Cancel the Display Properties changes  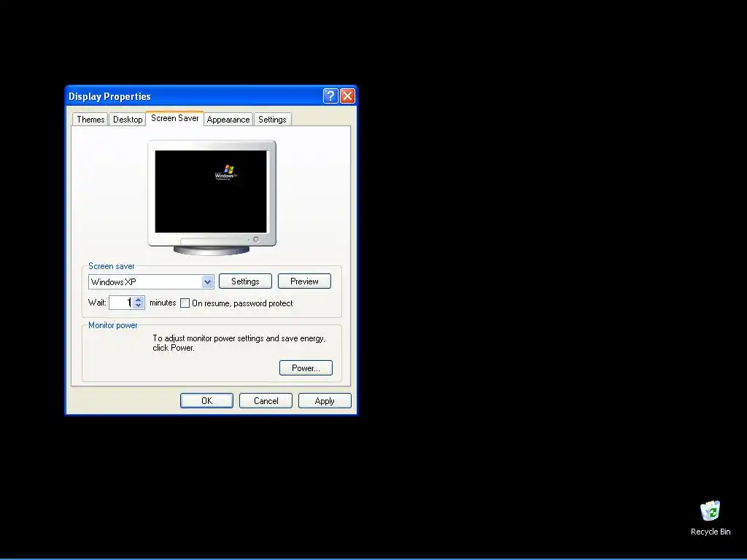point(266,401)
